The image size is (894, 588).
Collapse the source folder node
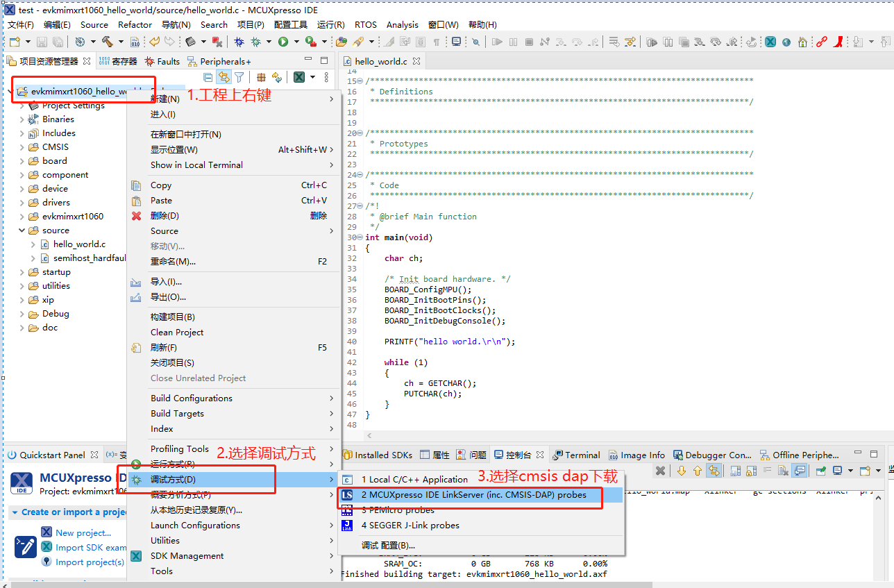22,230
